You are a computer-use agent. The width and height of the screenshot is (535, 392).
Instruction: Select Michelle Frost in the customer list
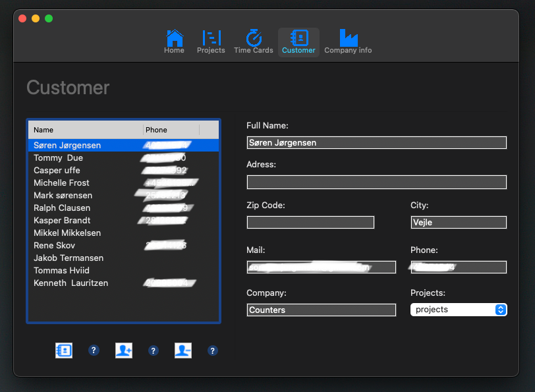pyautogui.click(x=61, y=182)
